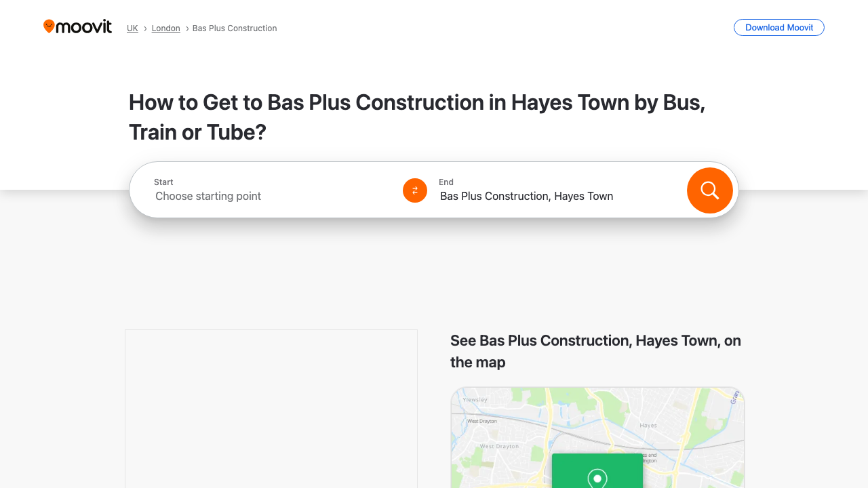Click the See Bas Plus Construction heading
Image resolution: width=868 pixels, height=488 pixels.
tap(595, 351)
